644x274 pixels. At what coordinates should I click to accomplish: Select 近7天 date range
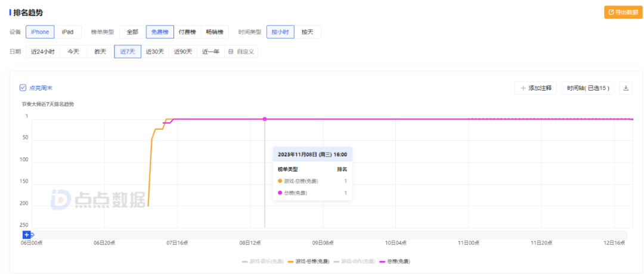coord(128,52)
